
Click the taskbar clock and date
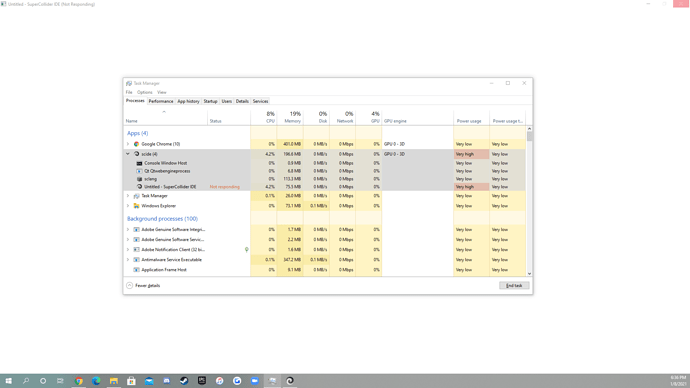[x=678, y=381]
